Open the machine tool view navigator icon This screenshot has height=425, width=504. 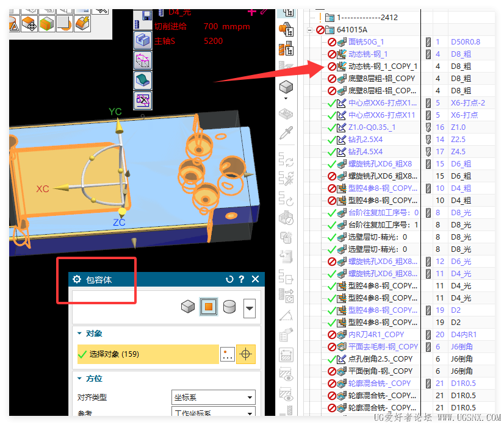pyautogui.click(x=286, y=49)
